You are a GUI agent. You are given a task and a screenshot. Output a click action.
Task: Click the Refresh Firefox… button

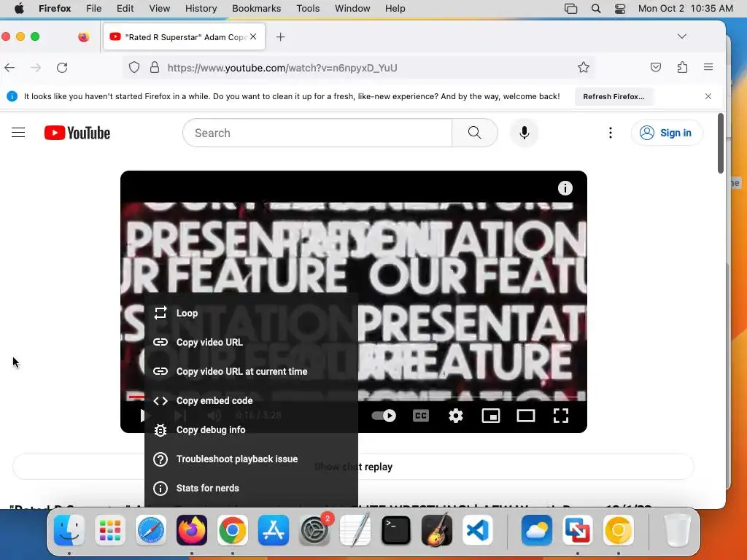pyautogui.click(x=614, y=97)
